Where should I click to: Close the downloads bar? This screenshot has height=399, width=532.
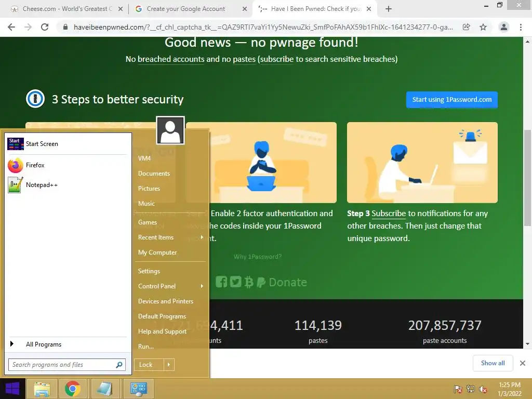pos(523,363)
